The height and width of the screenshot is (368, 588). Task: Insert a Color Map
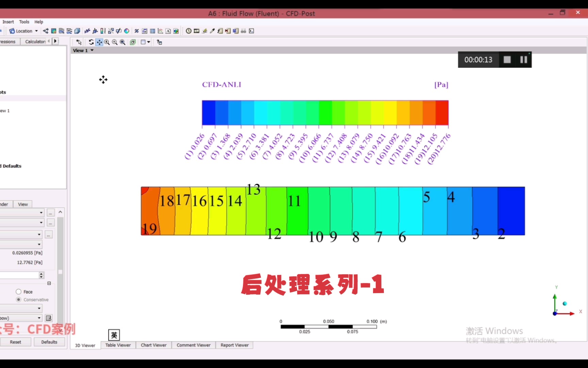(x=127, y=31)
